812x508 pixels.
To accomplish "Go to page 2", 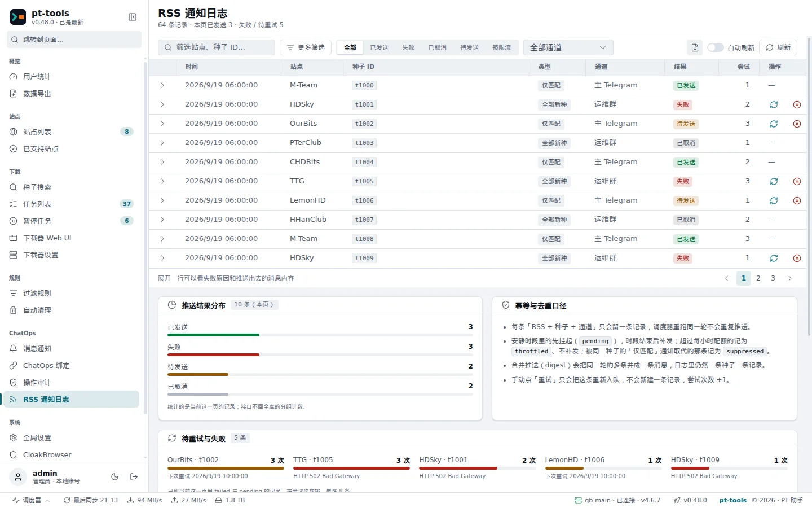I will (758, 278).
